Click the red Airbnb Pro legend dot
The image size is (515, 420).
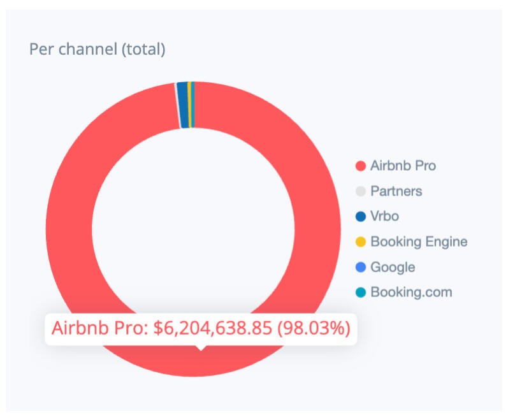tap(361, 166)
